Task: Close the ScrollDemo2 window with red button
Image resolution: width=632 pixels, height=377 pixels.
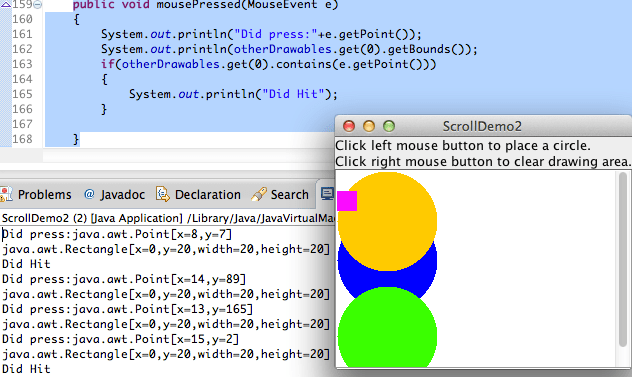Action: (x=349, y=126)
